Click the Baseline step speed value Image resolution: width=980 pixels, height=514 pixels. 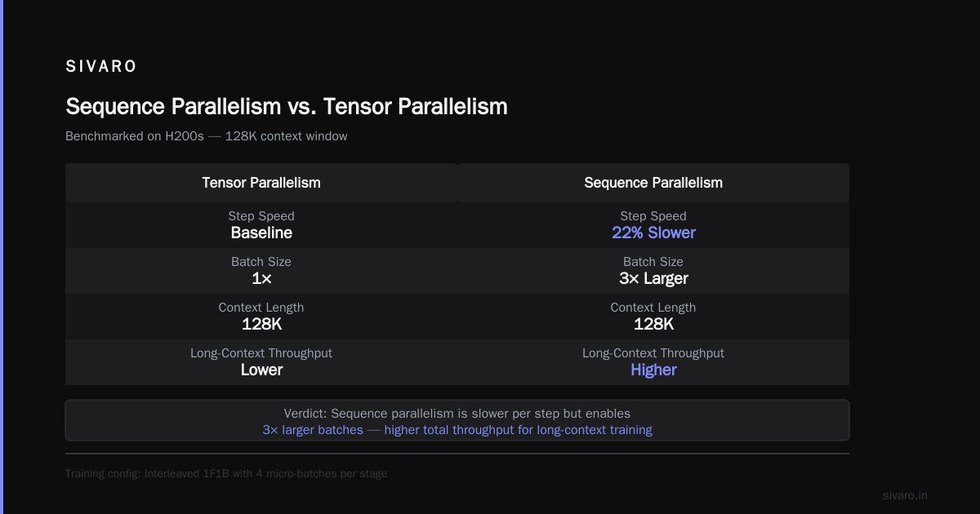coord(261,233)
